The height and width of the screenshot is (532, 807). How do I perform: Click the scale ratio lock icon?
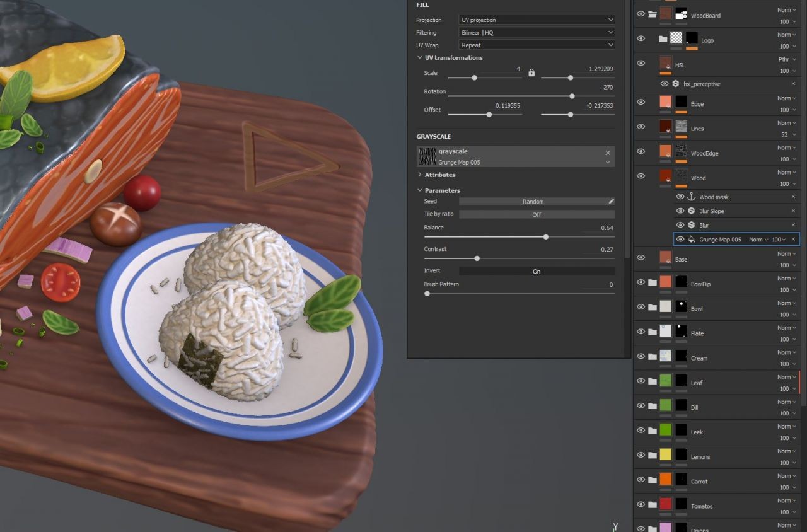[531, 73]
